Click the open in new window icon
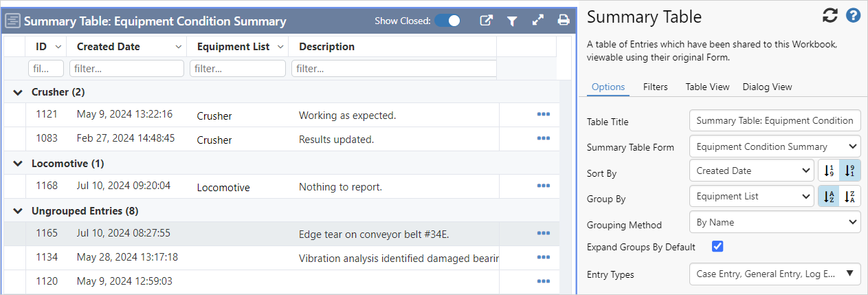This screenshot has width=868, height=295. point(486,21)
